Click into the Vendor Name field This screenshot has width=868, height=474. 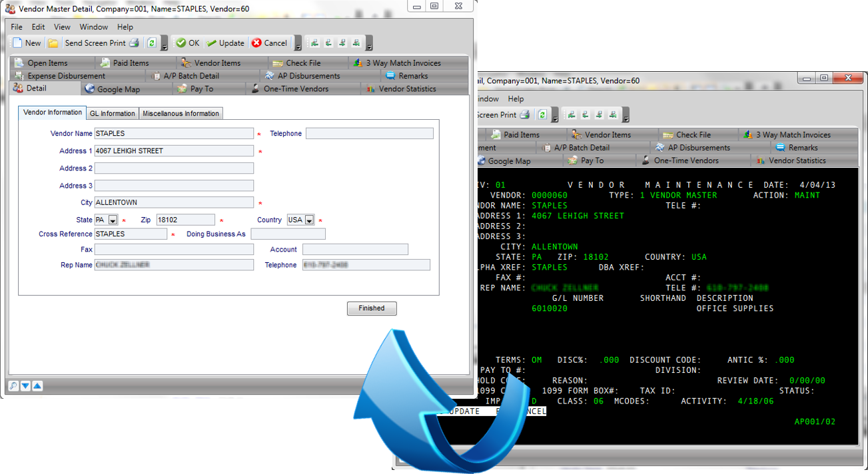(x=174, y=133)
